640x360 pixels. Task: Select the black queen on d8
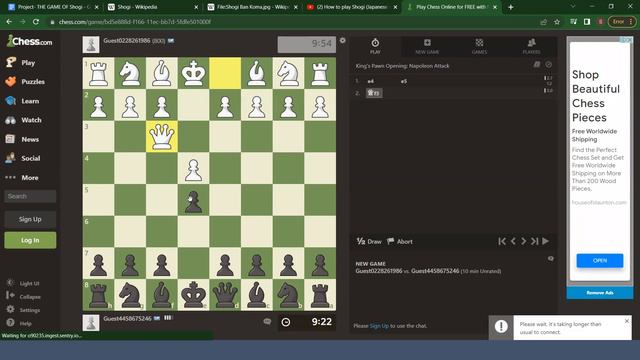(x=225, y=295)
